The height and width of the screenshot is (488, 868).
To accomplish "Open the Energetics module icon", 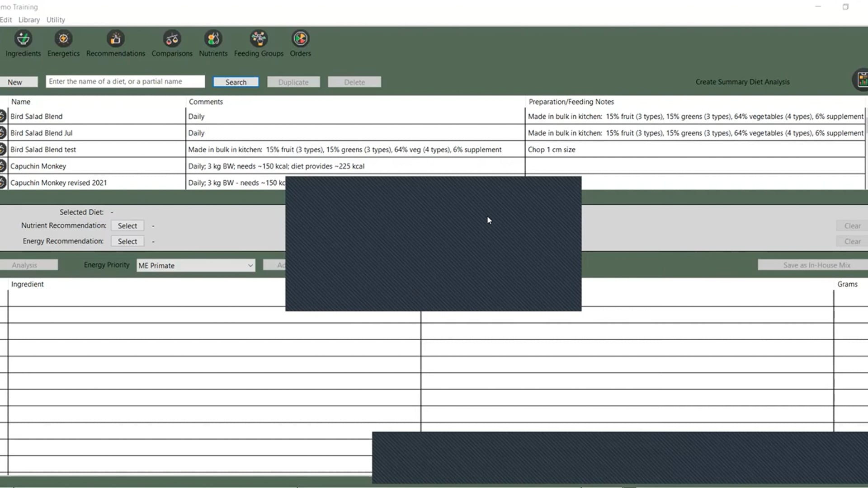I will [x=63, y=39].
